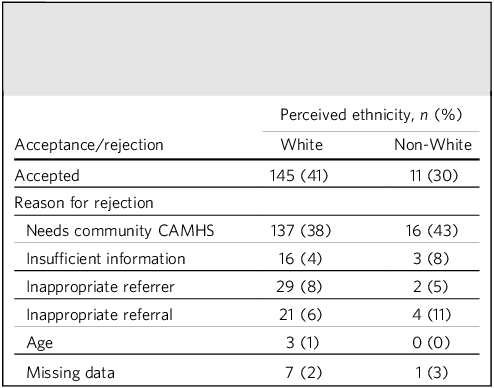Click the Perceived ethnicity header
Screen dimensions: 494x388
(x=371, y=115)
